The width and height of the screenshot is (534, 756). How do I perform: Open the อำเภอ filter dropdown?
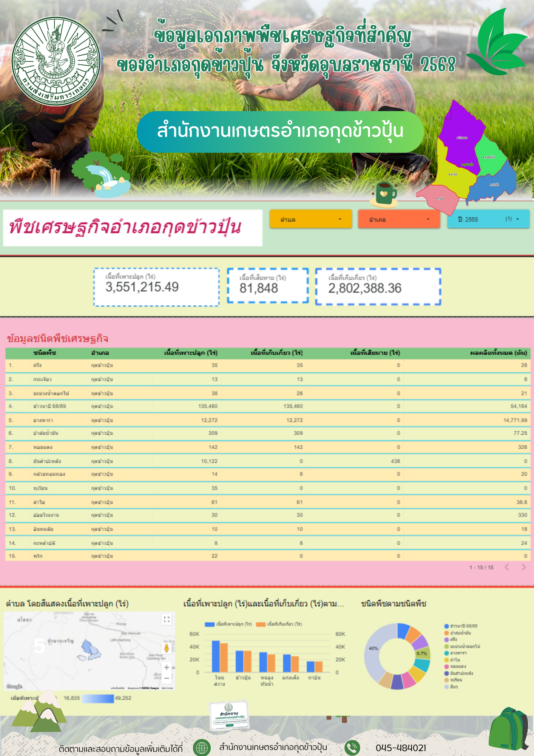click(399, 219)
